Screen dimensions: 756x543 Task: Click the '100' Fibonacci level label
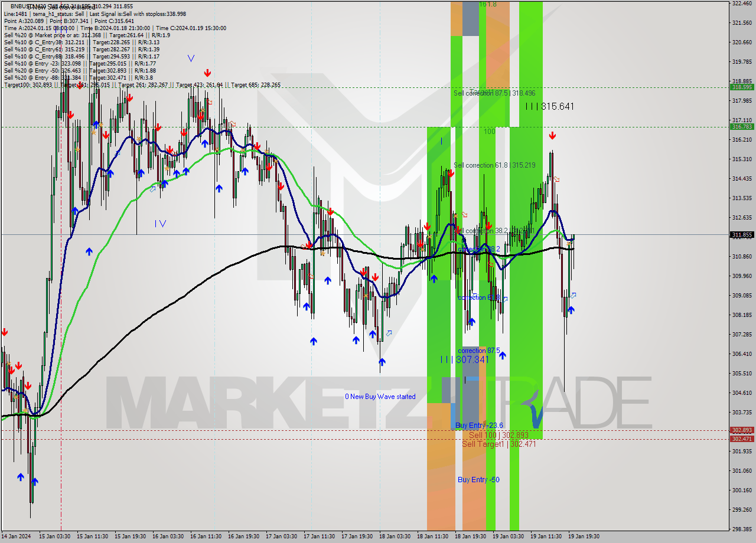tap(490, 132)
